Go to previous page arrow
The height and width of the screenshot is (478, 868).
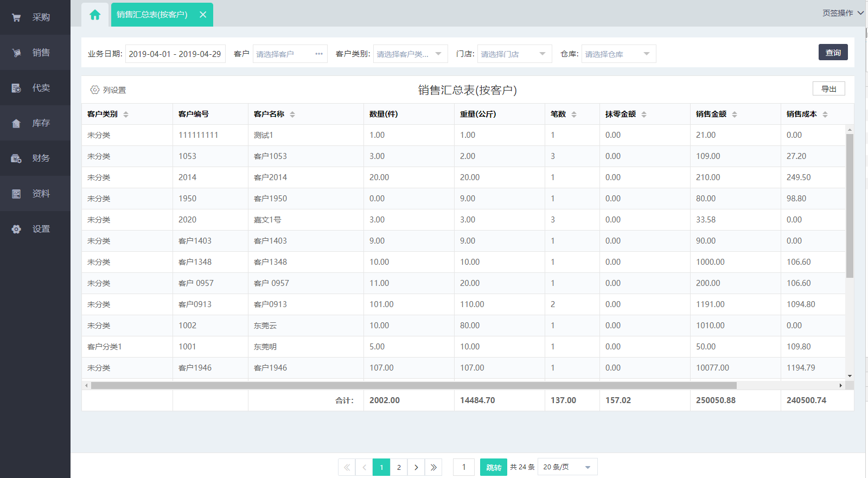point(364,467)
